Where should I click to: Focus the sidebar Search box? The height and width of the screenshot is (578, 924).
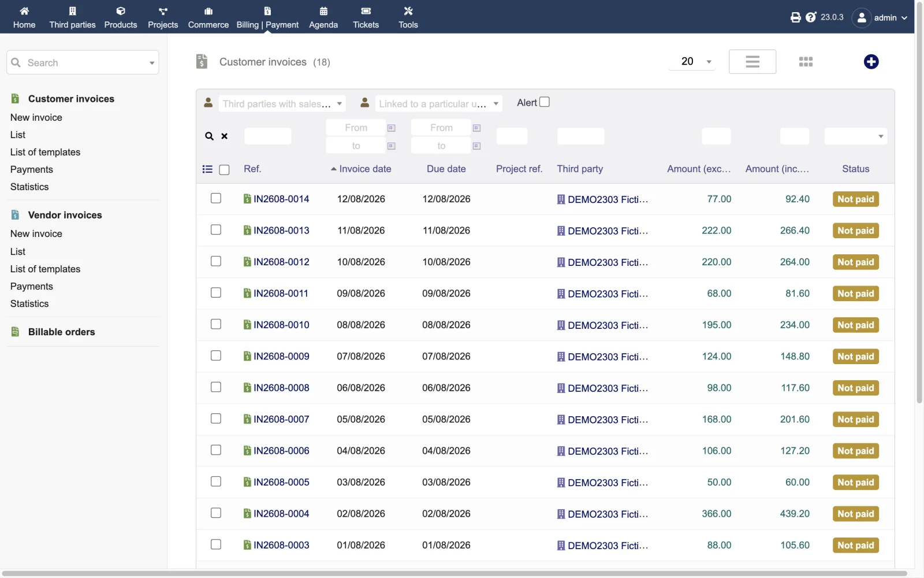pyautogui.click(x=83, y=62)
